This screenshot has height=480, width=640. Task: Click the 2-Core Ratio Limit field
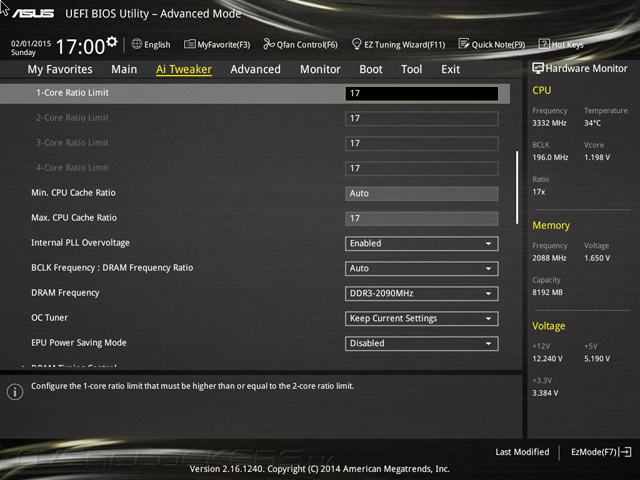click(422, 118)
